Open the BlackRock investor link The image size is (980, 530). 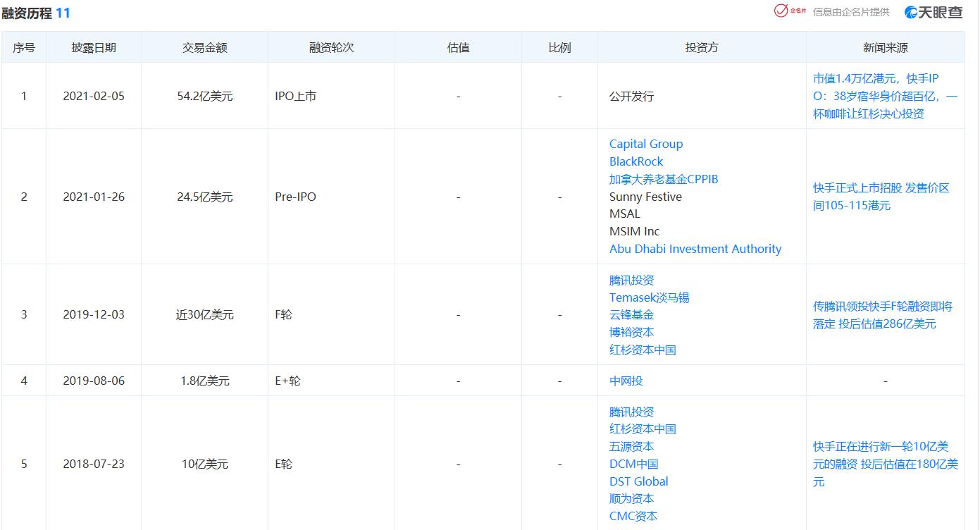click(636, 161)
